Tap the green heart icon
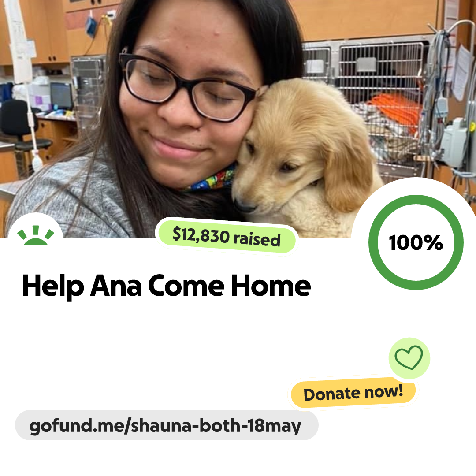 coord(409,357)
